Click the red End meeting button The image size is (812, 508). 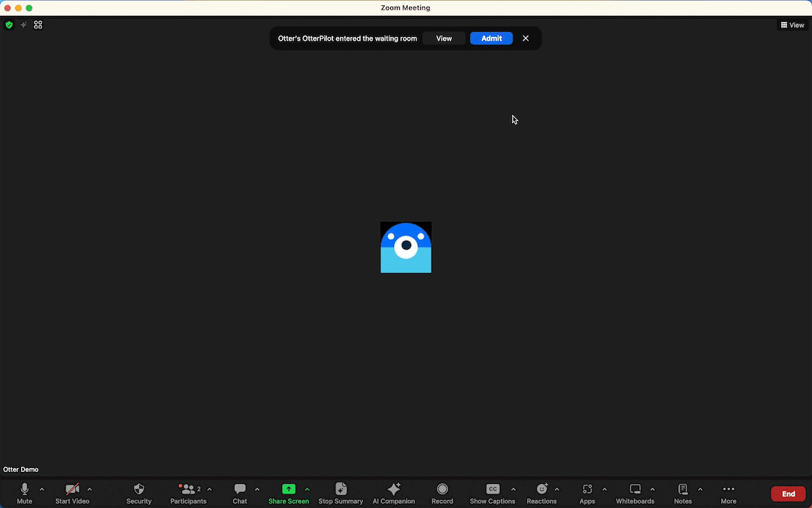(x=788, y=494)
